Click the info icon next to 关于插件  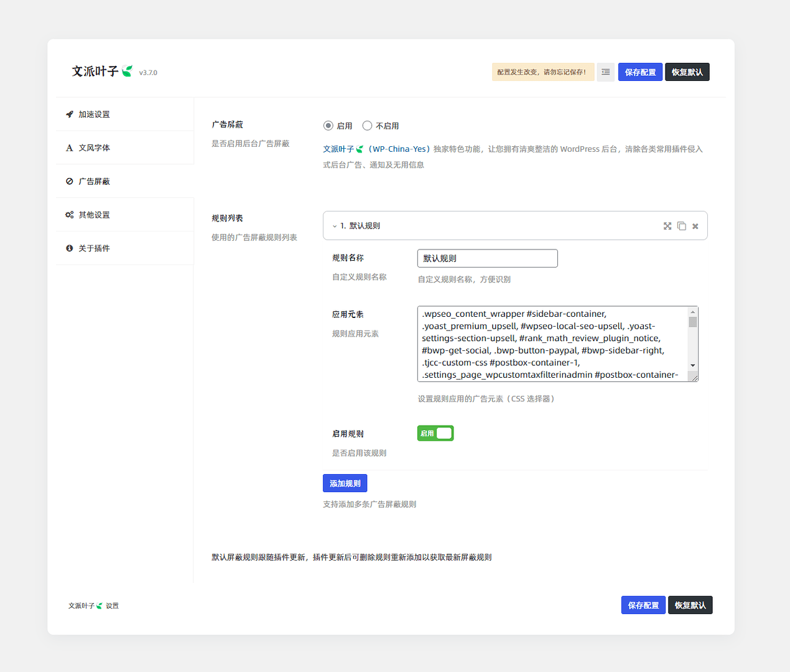pos(70,248)
